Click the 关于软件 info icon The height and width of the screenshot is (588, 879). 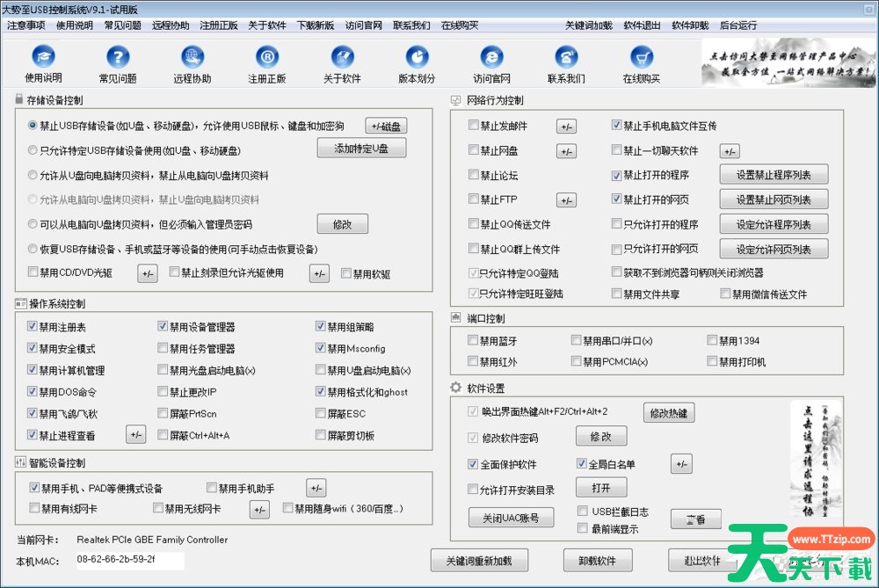[x=342, y=58]
